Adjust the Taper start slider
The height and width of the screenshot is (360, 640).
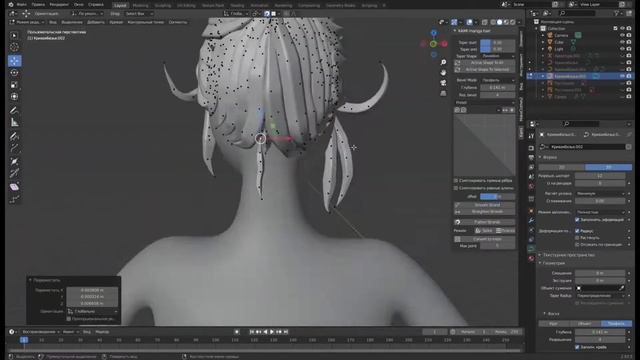click(x=498, y=42)
